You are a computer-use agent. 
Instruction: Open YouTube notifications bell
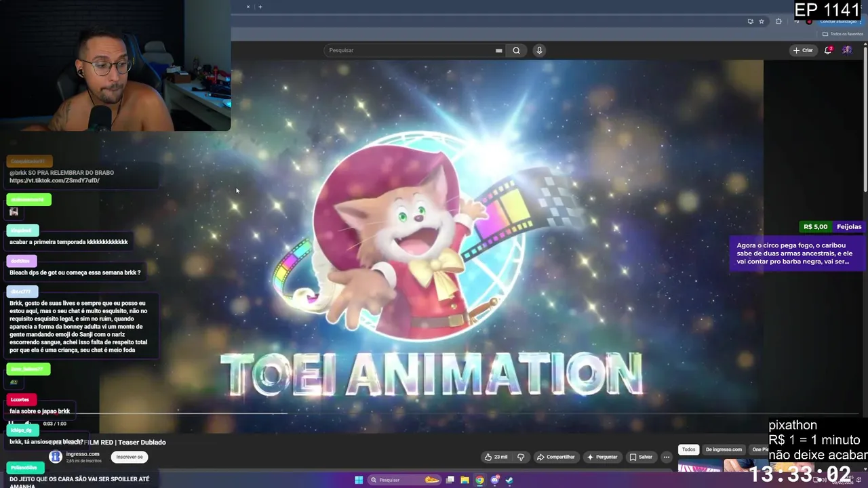(828, 50)
